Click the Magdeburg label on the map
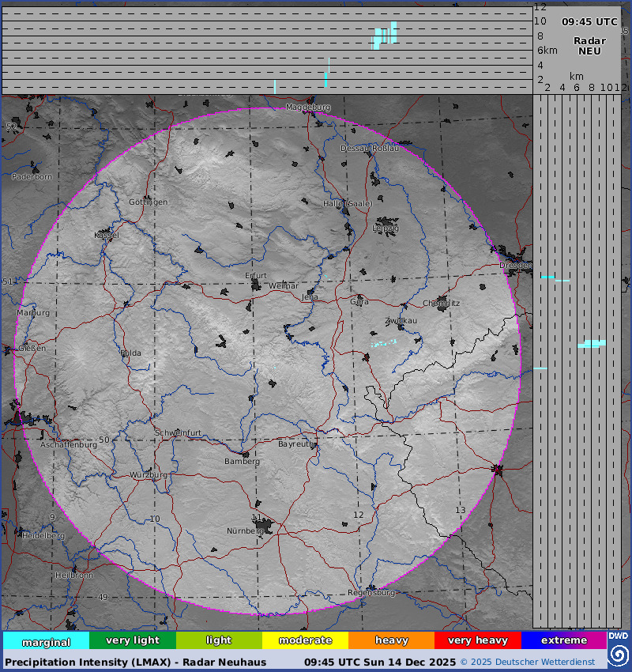The width and height of the screenshot is (632, 672). point(308,107)
